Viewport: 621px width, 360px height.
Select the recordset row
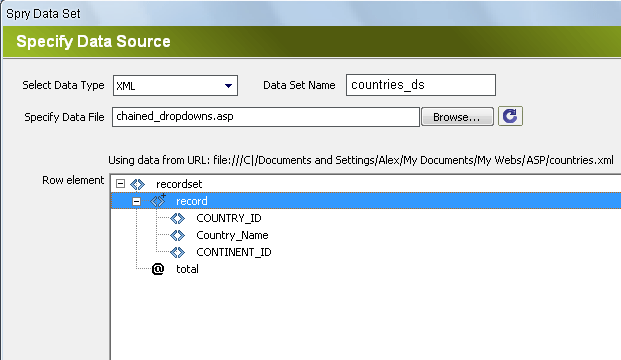click(x=179, y=184)
